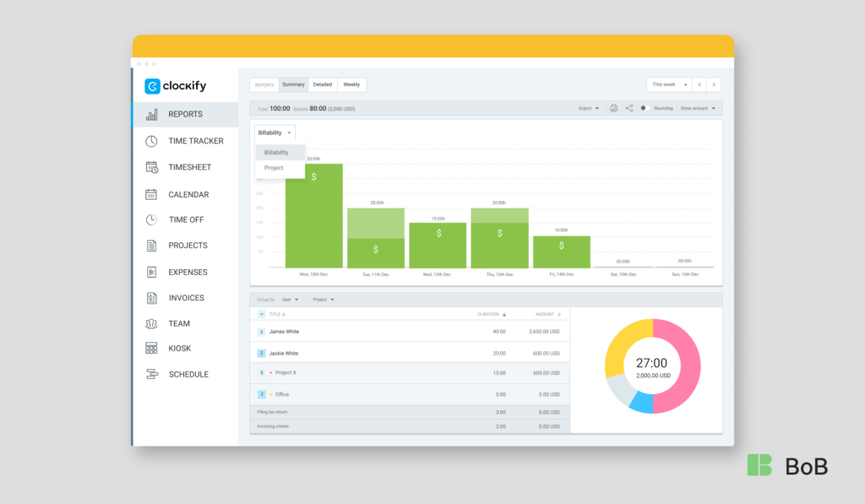Image resolution: width=865 pixels, height=504 pixels.
Task: Open the Kiosk sidebar icon
Action: tap(151, 348)
